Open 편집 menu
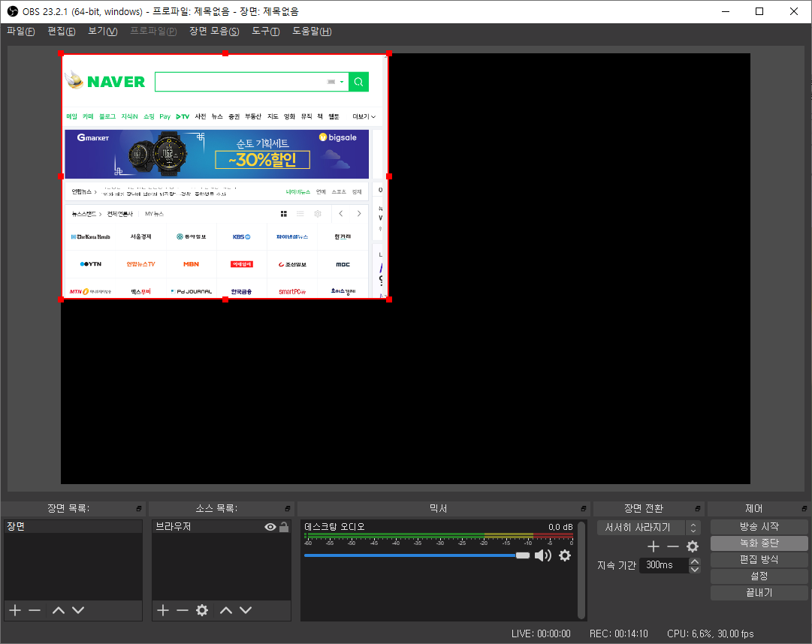Image resolution: width=812 pixels, height=644 pixels. coord(61,31)
